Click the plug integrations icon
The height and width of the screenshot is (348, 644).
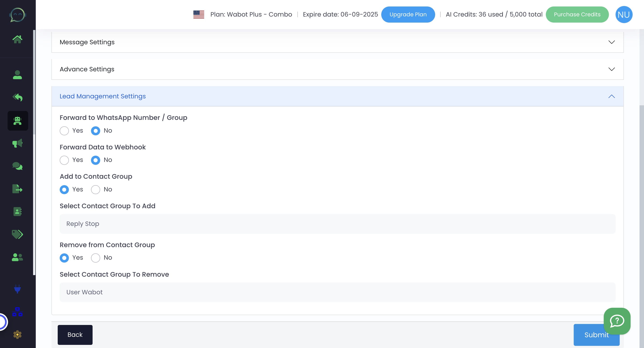(x=17, y=289)
